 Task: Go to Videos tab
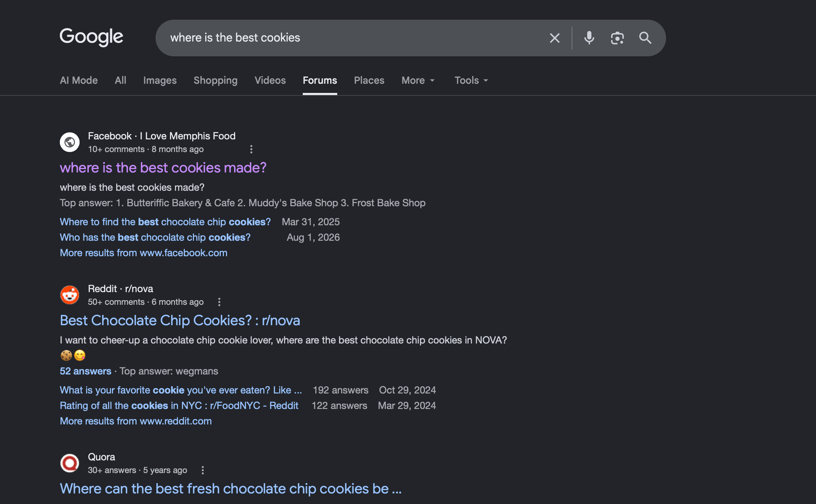point(270,80)
